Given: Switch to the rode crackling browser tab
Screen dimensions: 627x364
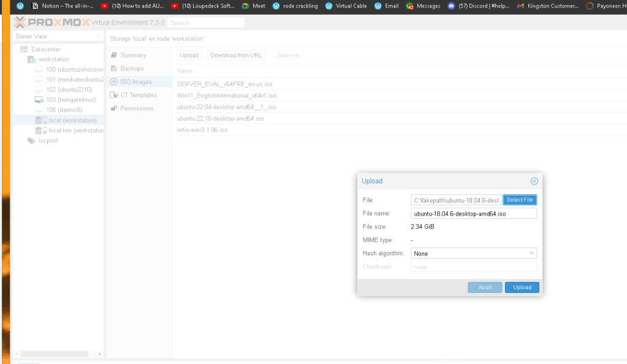Looking at the screenshot, I should [x=295, y=6].
